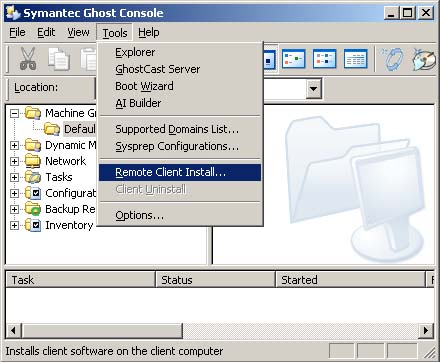
Task: Open the Help menu
Action: 149,32
